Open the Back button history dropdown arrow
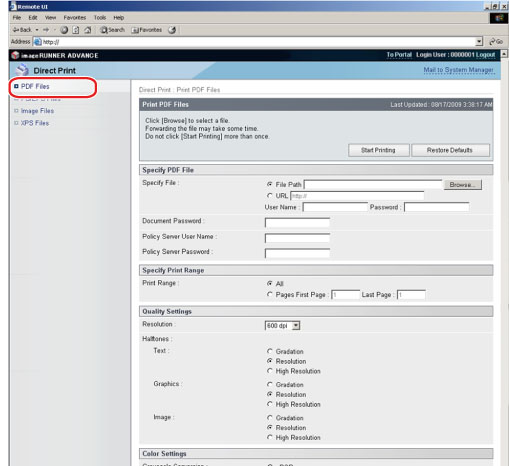The height and width of the screenshot is (466, 509). tap(37, 30)
